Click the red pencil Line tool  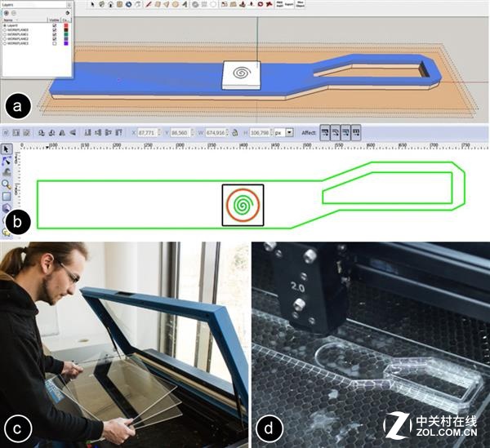[149, 4]
